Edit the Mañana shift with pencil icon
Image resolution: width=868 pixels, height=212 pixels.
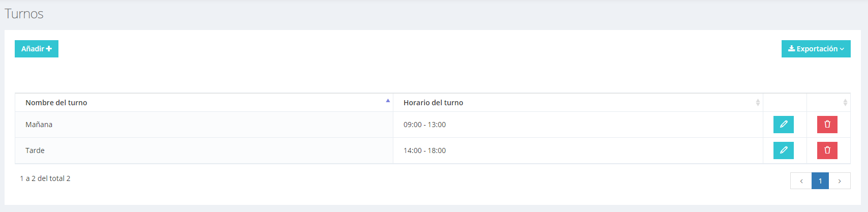[783, 125]
